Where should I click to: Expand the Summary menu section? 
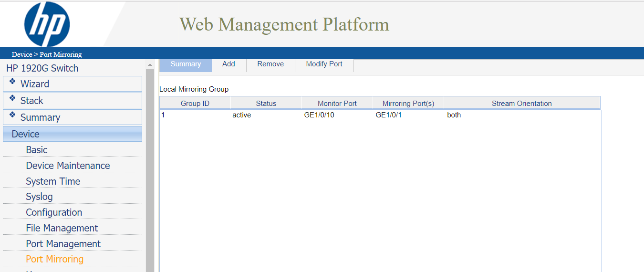(x=40, y=117)
